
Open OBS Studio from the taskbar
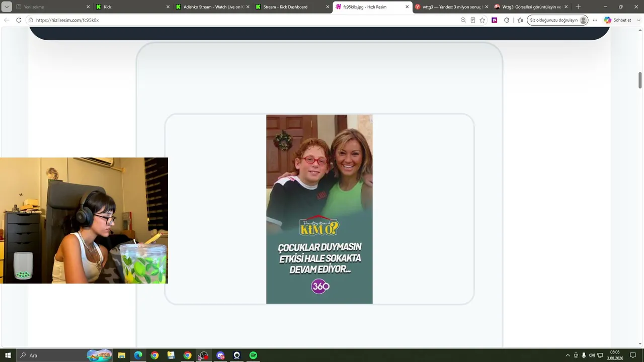tap(204, 355)
